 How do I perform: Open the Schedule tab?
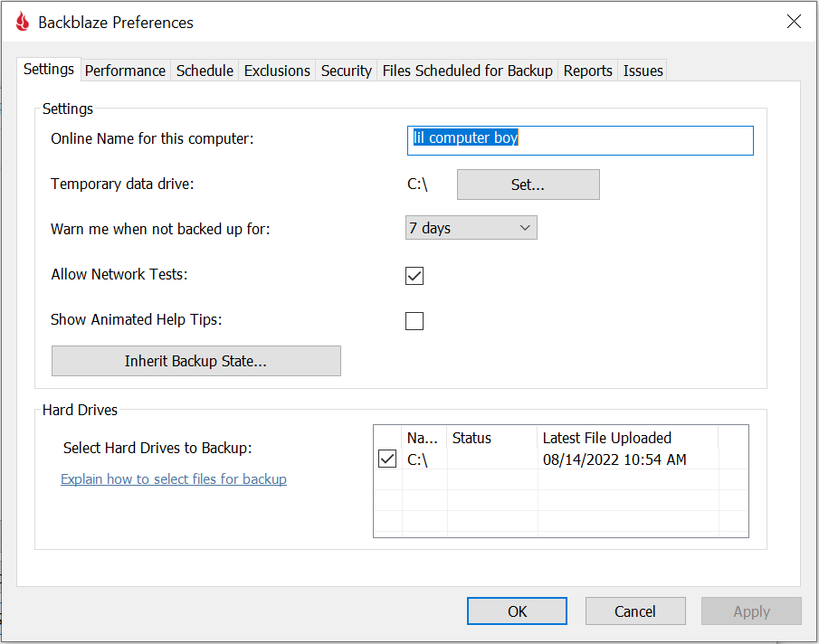[x=205, y=71]
